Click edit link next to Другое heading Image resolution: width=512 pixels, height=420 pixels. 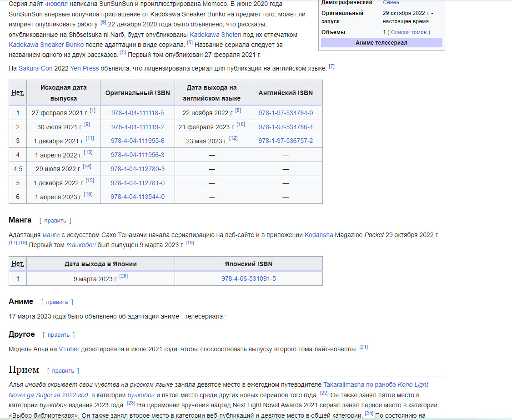59,335
